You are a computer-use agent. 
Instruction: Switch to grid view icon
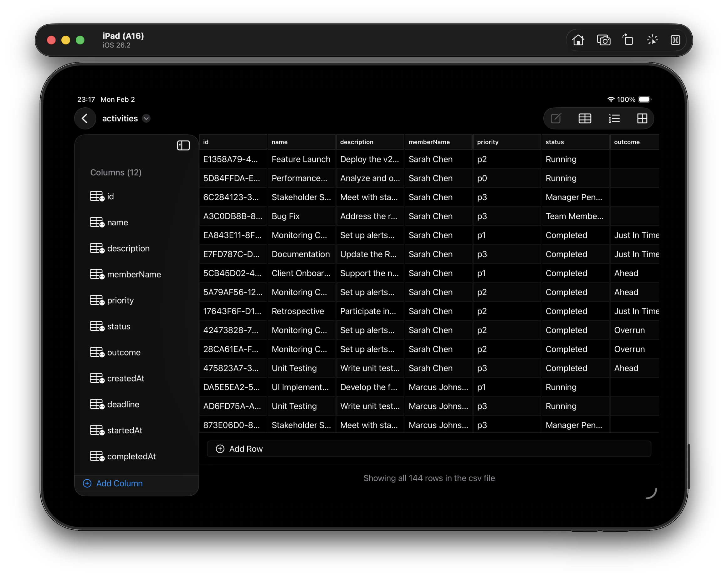click(642, 119)
